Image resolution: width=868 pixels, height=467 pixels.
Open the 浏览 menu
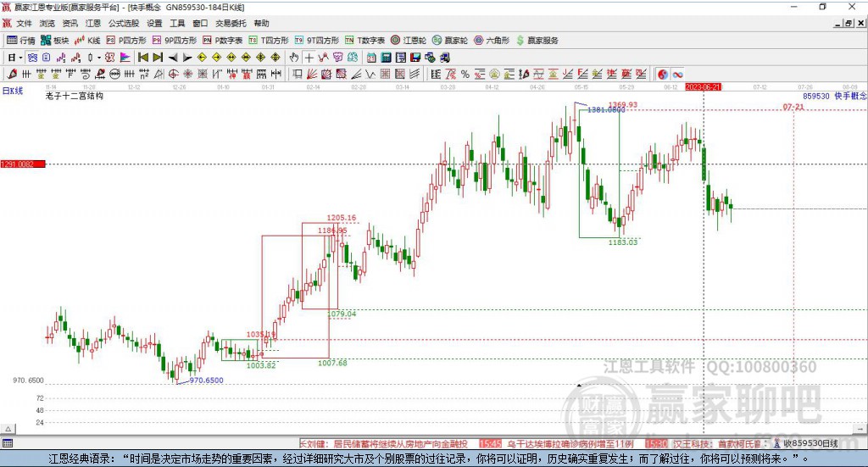click(47, 23)
